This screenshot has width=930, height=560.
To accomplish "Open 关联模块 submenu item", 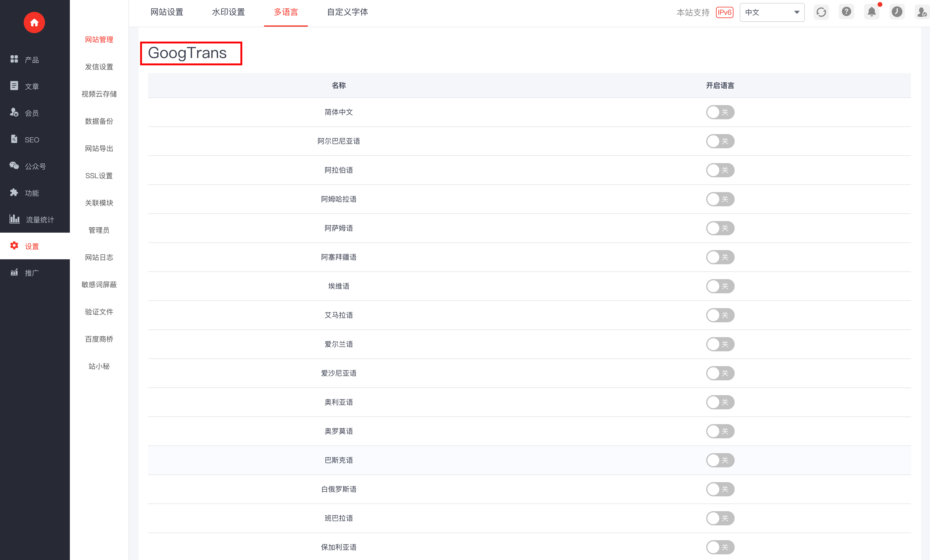I will coord(99,203).
